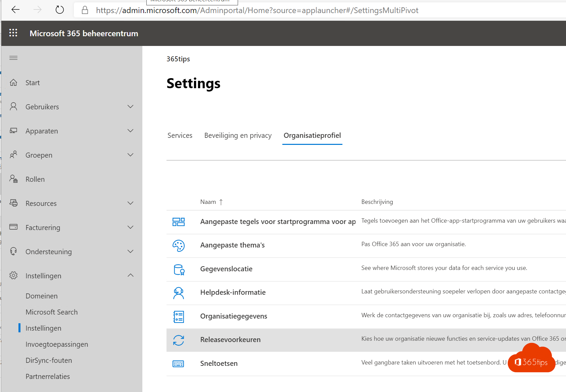The width and height of the screenshot is (566, 392).
Task: Click the Instellingen gear icon
Action: click(x=13, y=276)
